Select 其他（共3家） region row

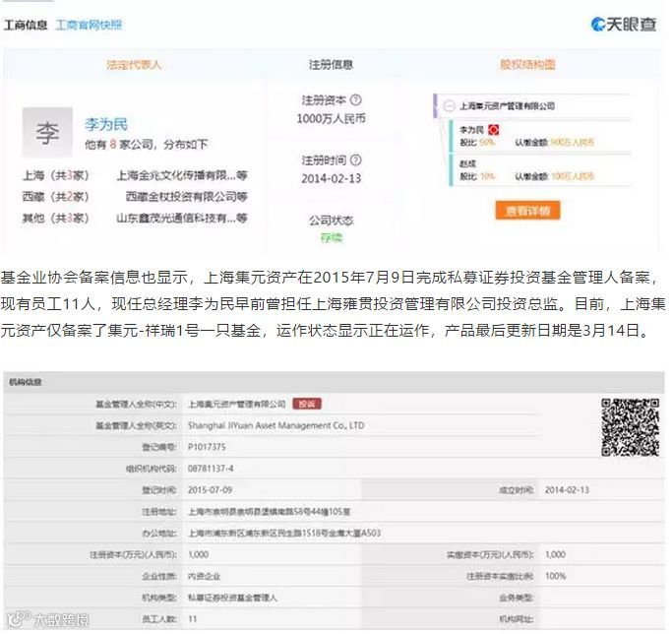[56, 218]
